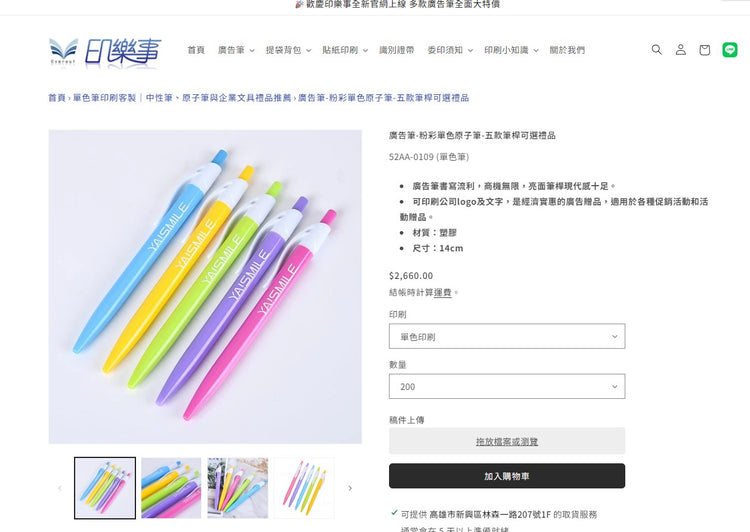Open the shopping cart icon
Image resolution: width=750 pixels, height=532 pixels.
tap(705, 50)
